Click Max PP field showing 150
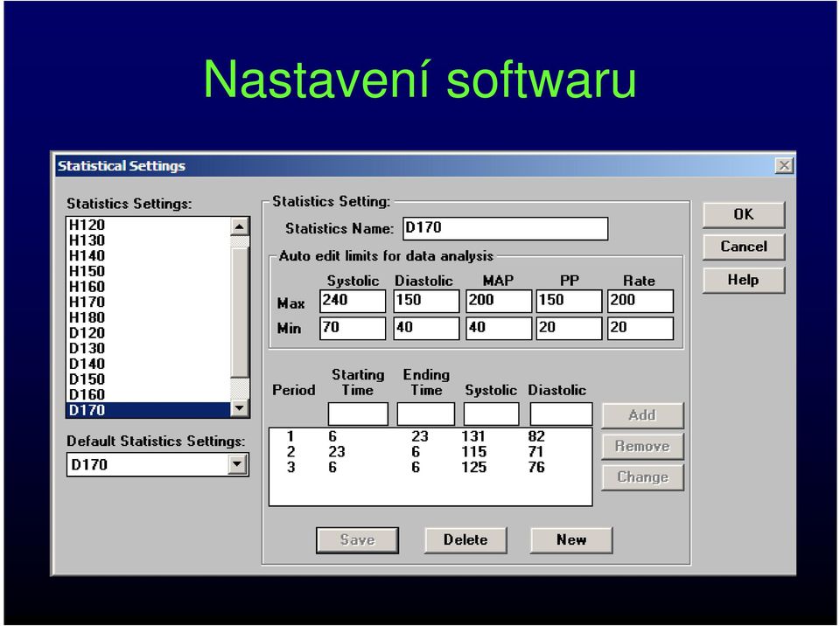840x626 pixels. pos(569,301)
